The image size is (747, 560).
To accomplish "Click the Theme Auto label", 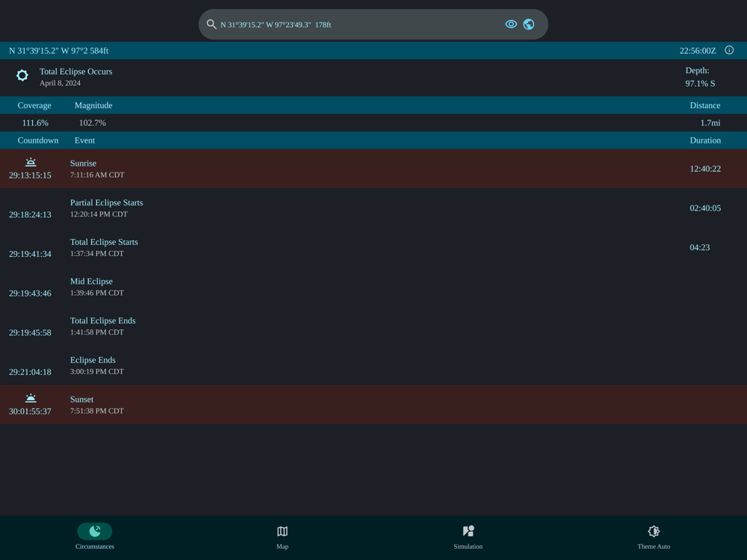I will click(x=654, y=547).
